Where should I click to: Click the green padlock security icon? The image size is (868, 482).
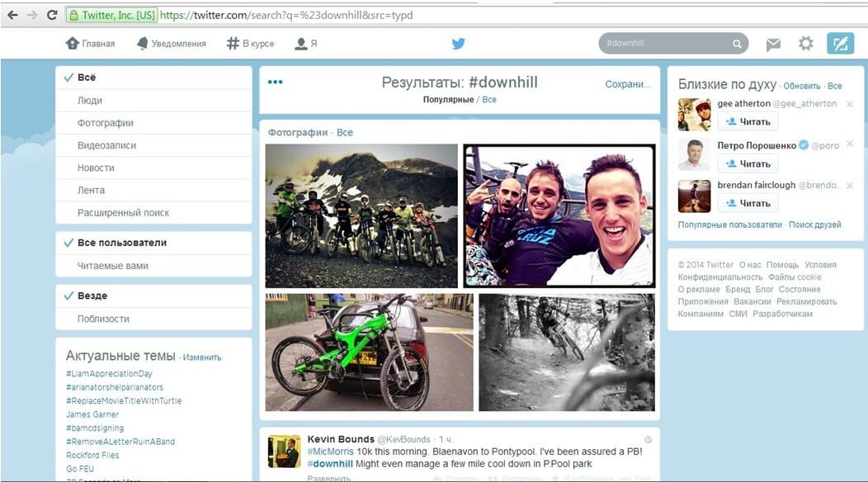(x=73, y=15)
